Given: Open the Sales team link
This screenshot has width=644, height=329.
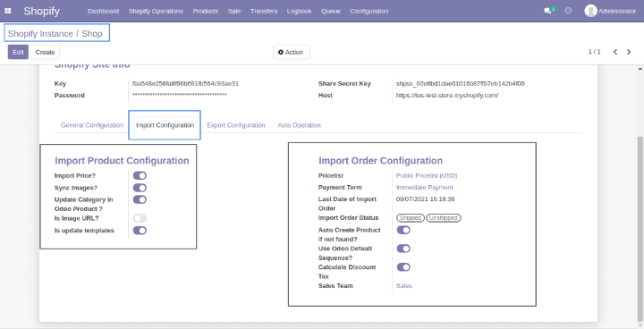Looking at the screenshot, I should pyautogui.click(x=404, y=285).
